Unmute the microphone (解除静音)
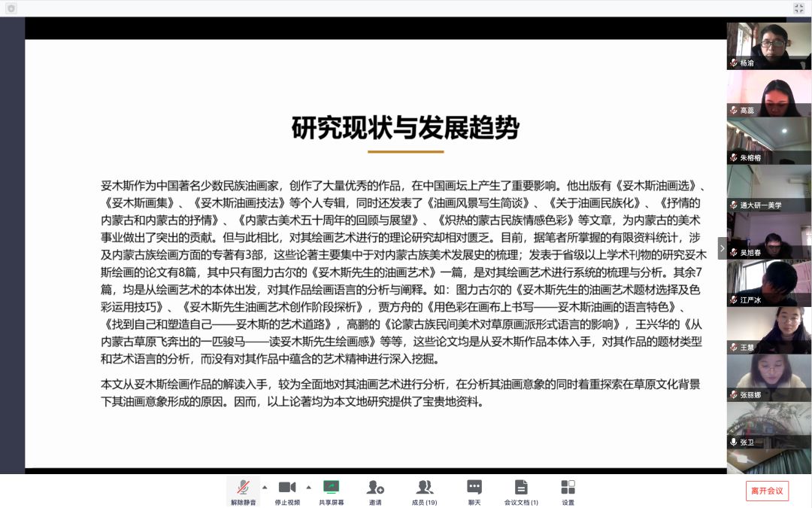Viewport: 812px width, 508px height. [x=244, y=491]
